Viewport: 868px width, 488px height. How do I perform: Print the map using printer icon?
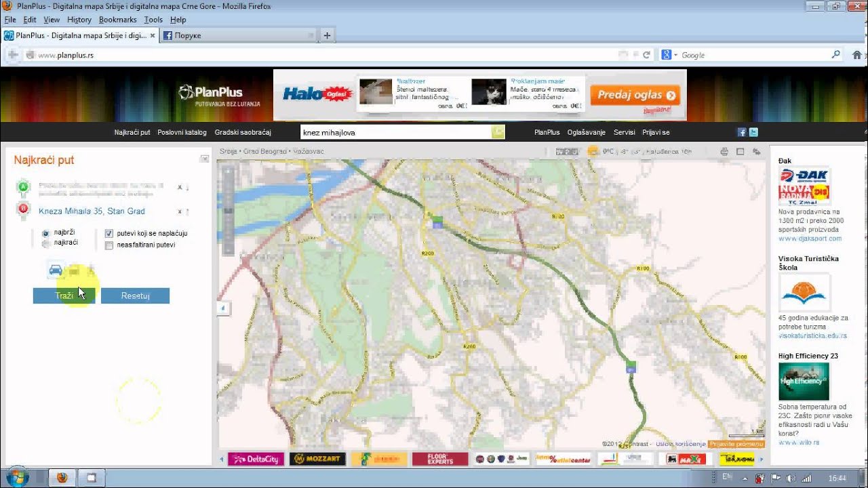[724, 151]
